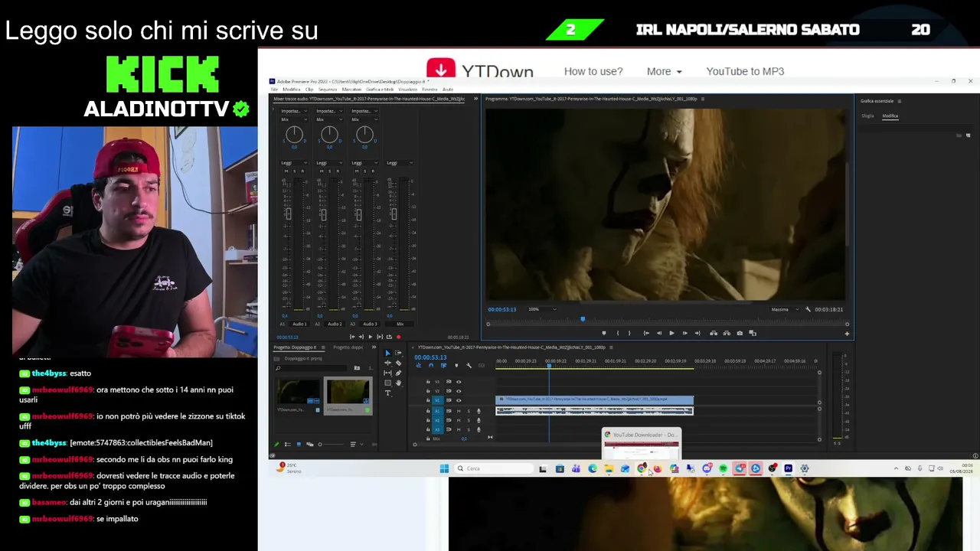
Task: Step forward one frame in Program monitor
Action: pyautogui.click(x=684, y=333)
